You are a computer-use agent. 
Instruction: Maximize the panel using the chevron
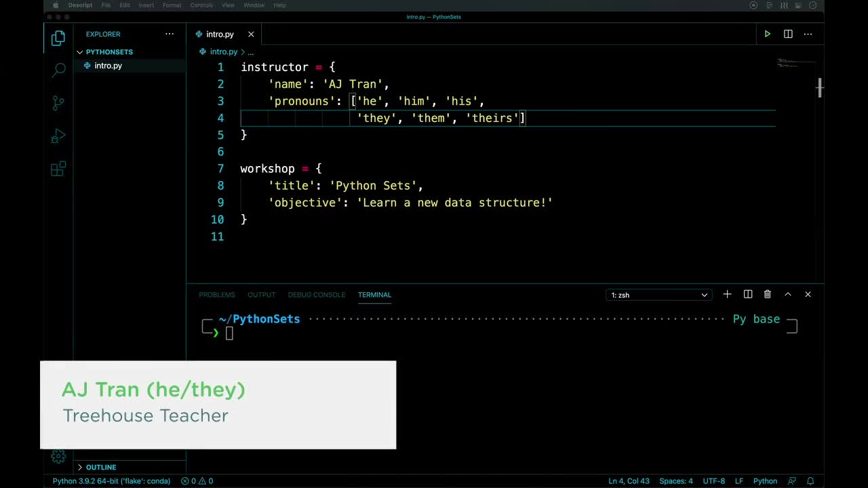tap(787, 294)
